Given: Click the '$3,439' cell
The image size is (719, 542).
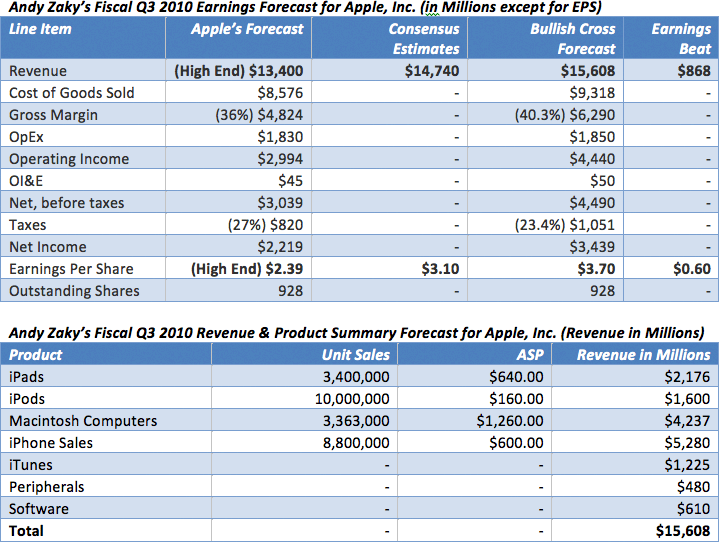Looking at the screenshot, I should click(592, 247).
